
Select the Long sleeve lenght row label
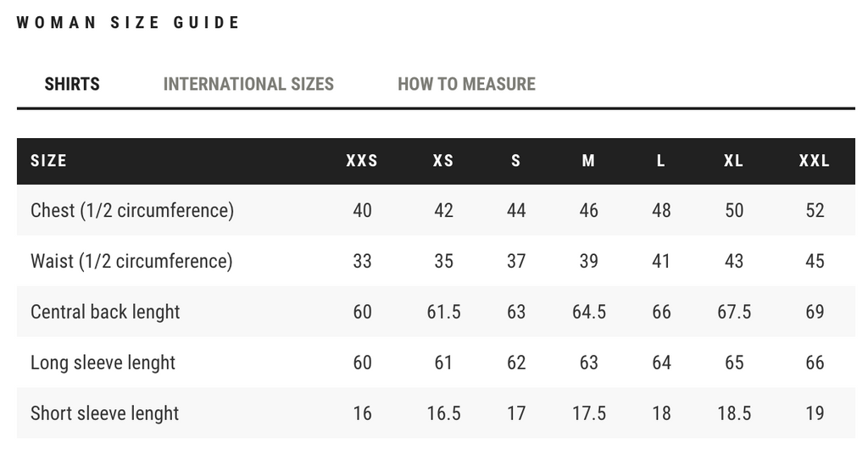pos(103,363)
